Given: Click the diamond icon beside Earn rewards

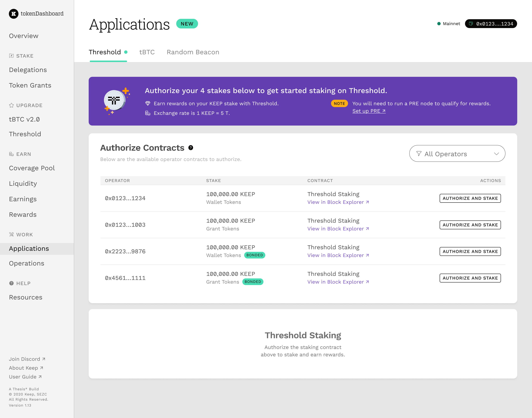Looking at the screenshot, I should (x=148, y=104).
